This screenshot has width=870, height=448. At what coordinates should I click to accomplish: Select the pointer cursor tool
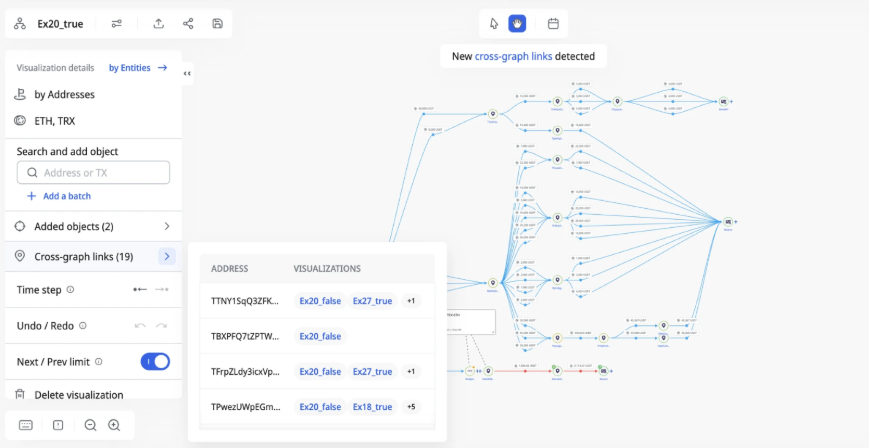tap(494, 23)
